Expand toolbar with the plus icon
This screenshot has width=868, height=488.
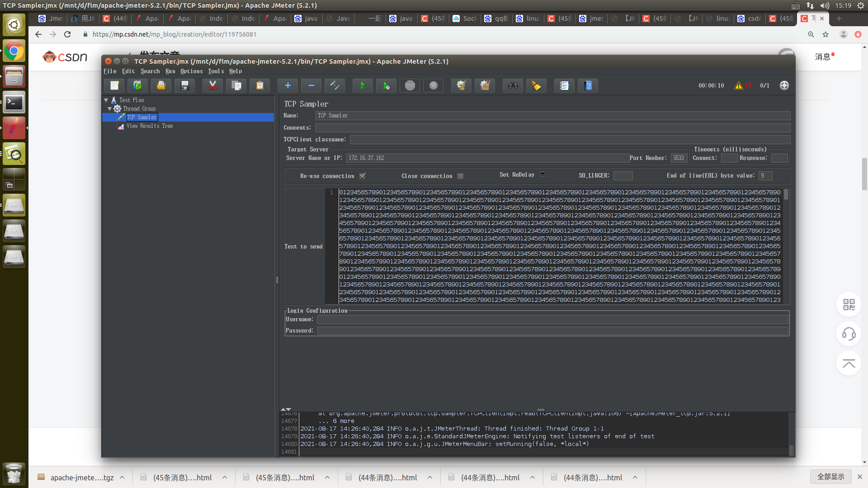click(288, 85)
